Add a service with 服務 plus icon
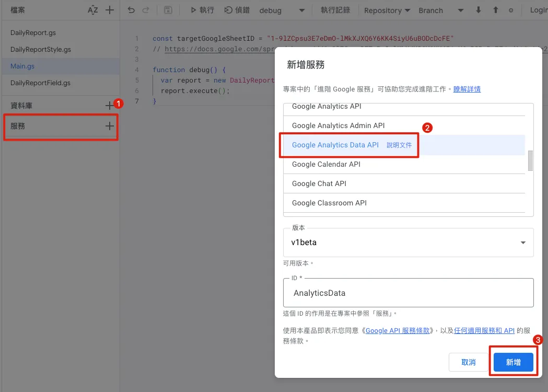This screenshot has height=392, width=548. click(109, 126)
